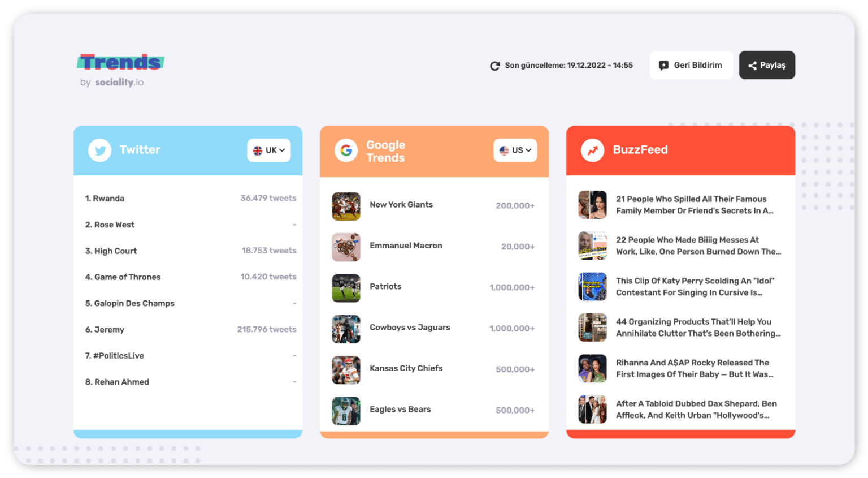Screen dimensions: 868x478
Task: Open Kansas City Chiefs trend title
Action: (406, 368)
